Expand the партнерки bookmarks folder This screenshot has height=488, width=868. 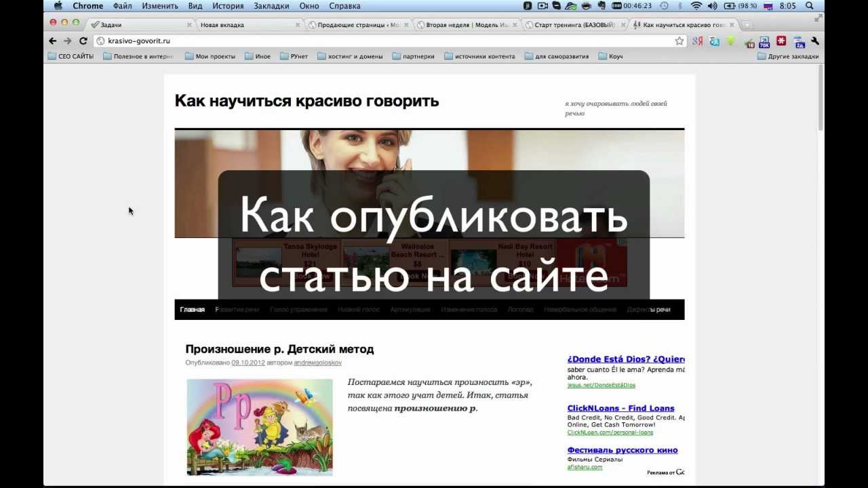pyautogui.click(x=414, y=56)
